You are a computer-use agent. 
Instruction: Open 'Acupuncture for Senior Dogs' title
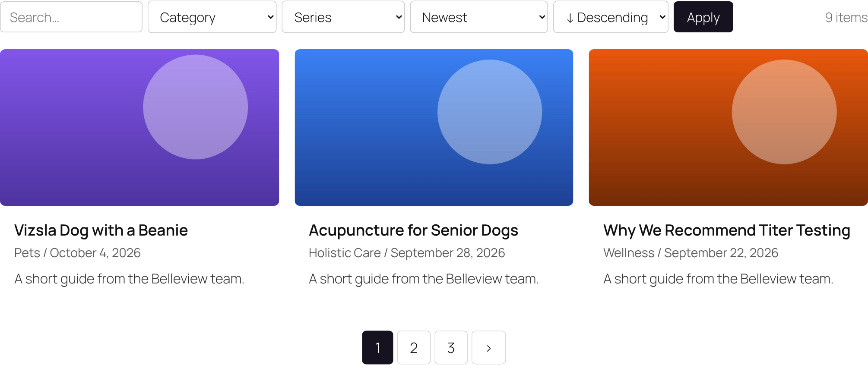point(413,230)
